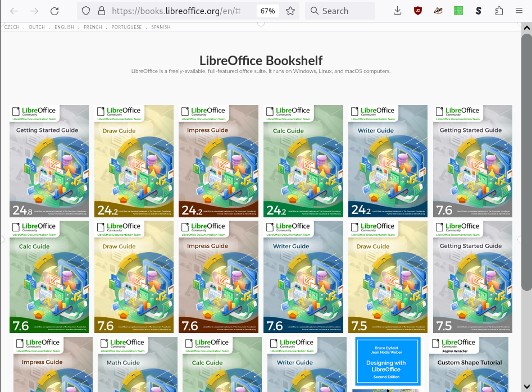The width and height of the screenshot is (532, 392).
Task: Open the extension icon left of green square
Action: coord(438,11)
